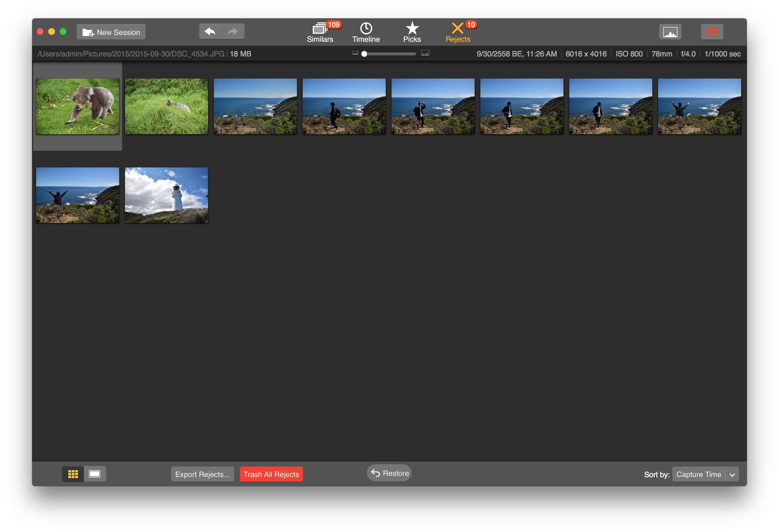Open the Sort by dropdown
This screenshot has width=779, height=532.
tap(733, 474)
